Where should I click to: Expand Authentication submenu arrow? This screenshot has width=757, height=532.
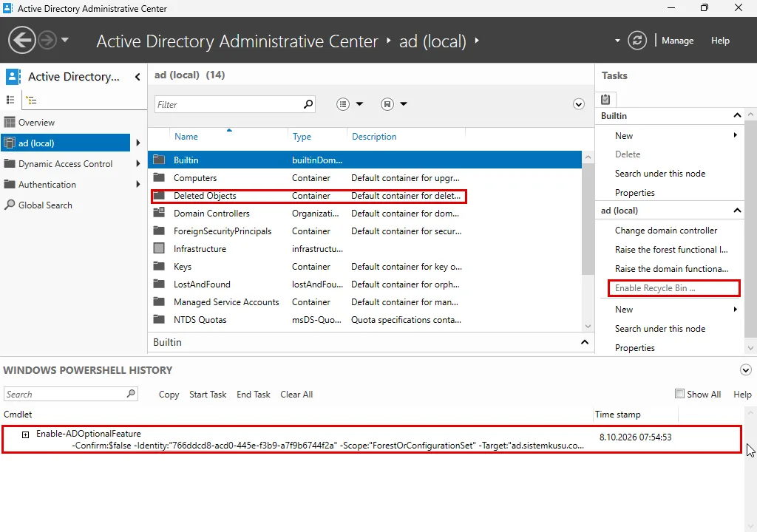pyautogui.click(x=138, y=185)
